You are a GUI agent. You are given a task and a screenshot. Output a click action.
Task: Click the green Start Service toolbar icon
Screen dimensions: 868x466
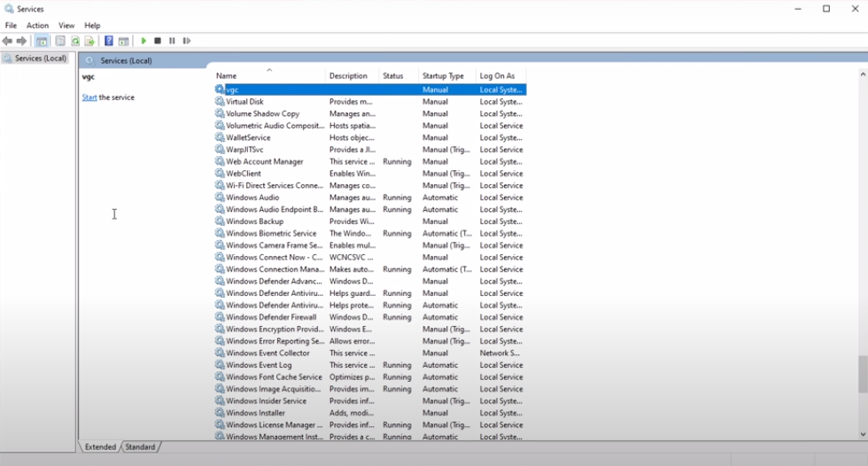(143, 41)
